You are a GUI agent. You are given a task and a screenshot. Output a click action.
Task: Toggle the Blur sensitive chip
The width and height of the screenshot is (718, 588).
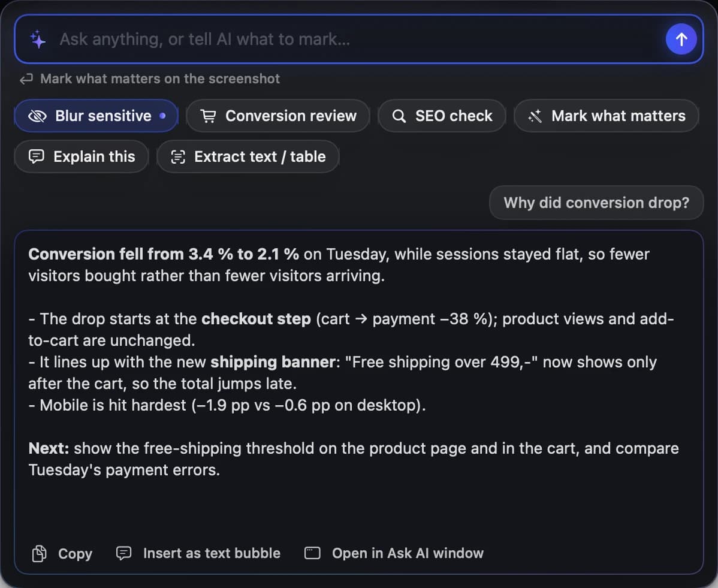(96, 116)
